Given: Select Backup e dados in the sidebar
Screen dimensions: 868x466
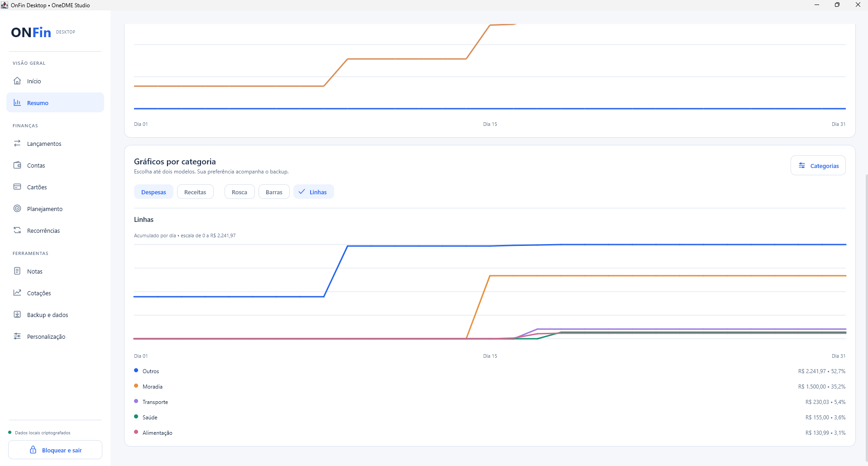Looking at the screenshot, I should [55, 315].
